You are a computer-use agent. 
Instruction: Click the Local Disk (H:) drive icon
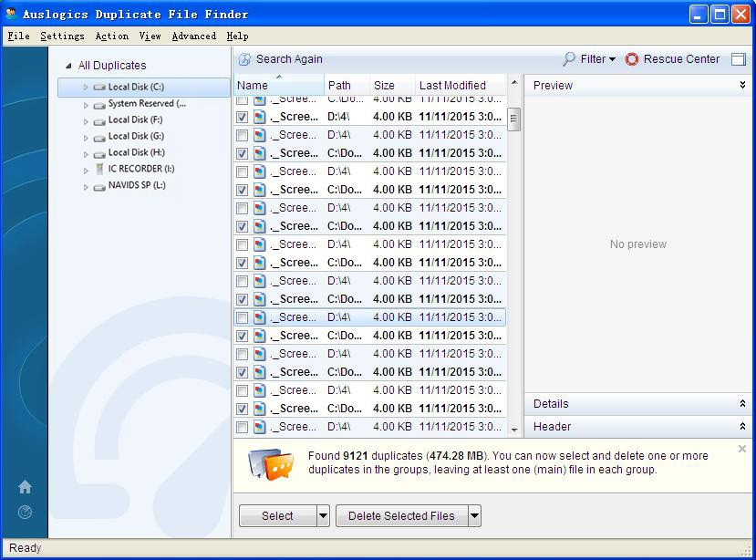pyautogui.click(x=99, y=154)
